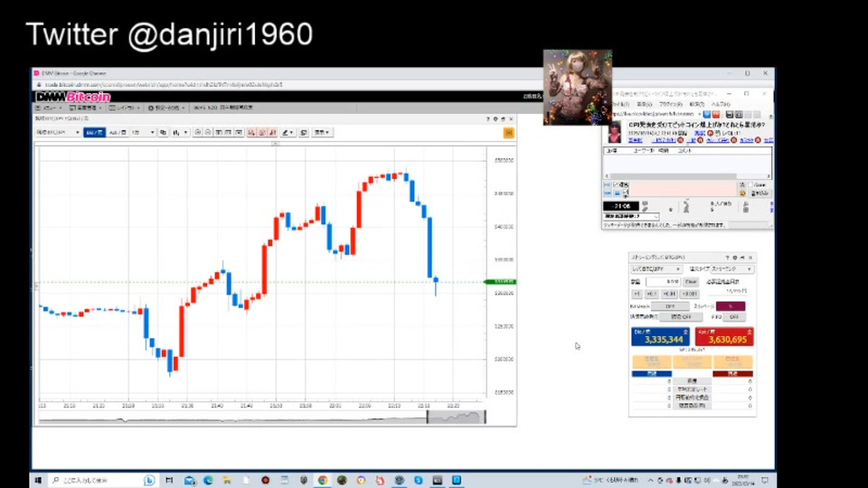868x488 pixels.
Task: Click the Edge icon in taskbar
Action: click(208, 480)
